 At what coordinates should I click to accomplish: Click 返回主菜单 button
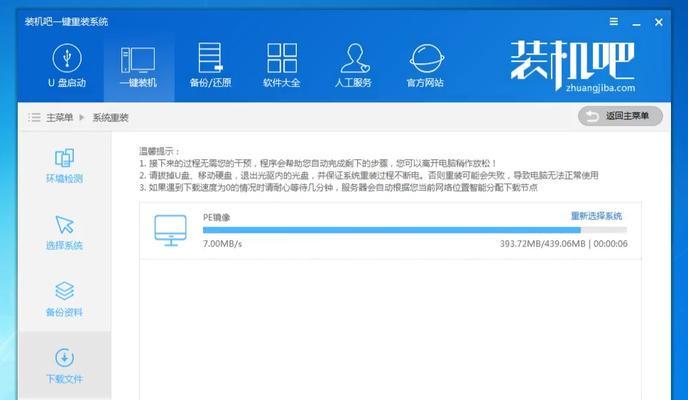pos(620,116)
